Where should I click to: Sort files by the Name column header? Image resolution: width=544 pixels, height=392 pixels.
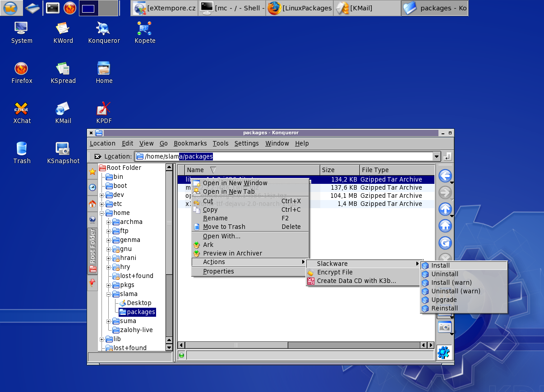[x=252, y=170]
